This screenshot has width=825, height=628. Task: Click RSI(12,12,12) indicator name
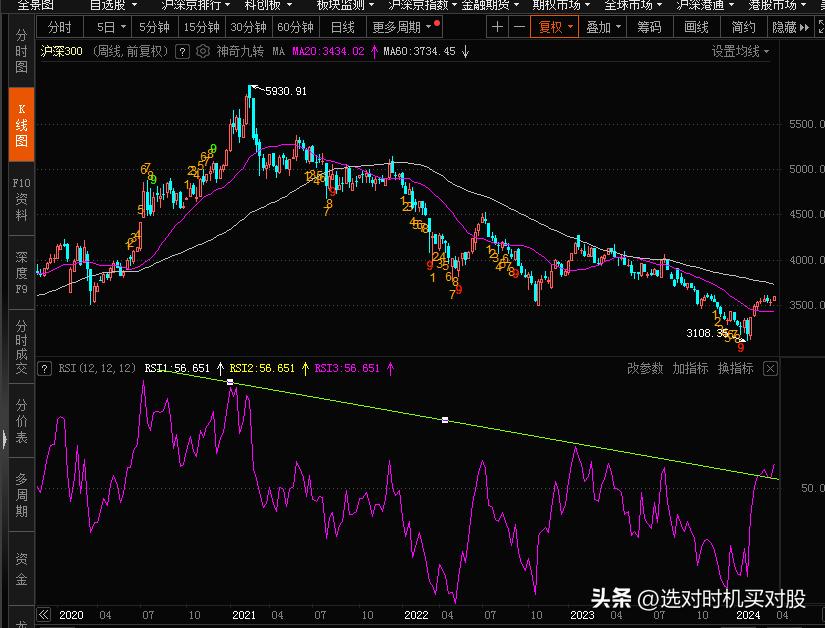(97, 368)
